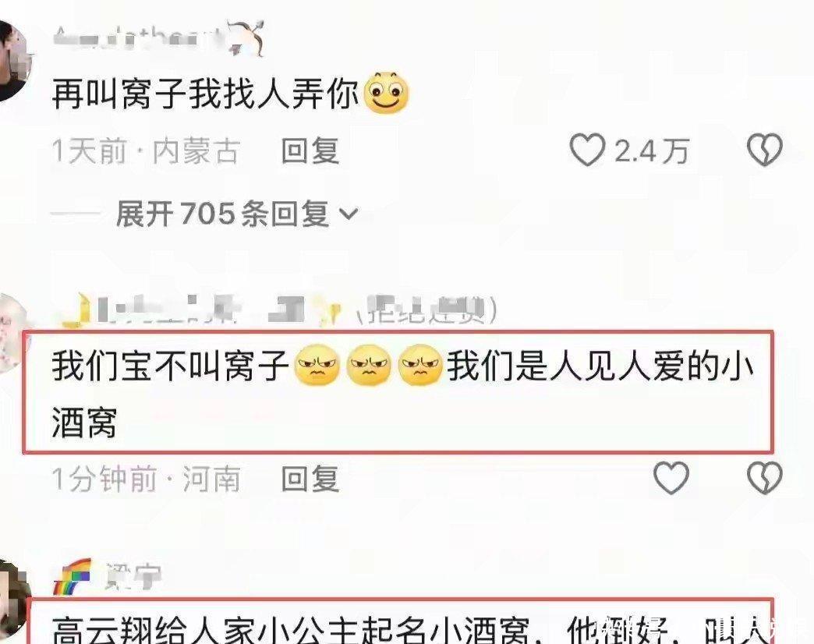Dislike the 再叫窝子 comment via broken heart
The width and height of the screenshot is (814, 644).
[x=764, y=150]
